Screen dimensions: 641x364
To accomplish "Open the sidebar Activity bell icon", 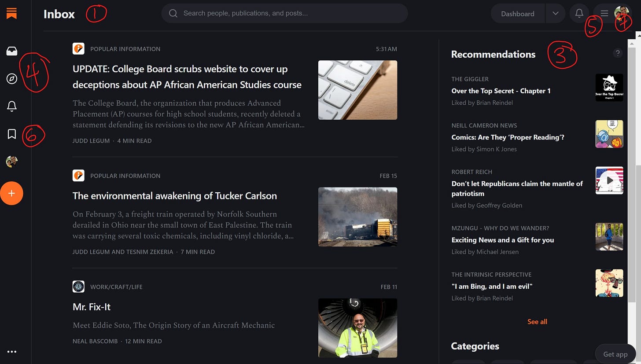I will [12, 106].
